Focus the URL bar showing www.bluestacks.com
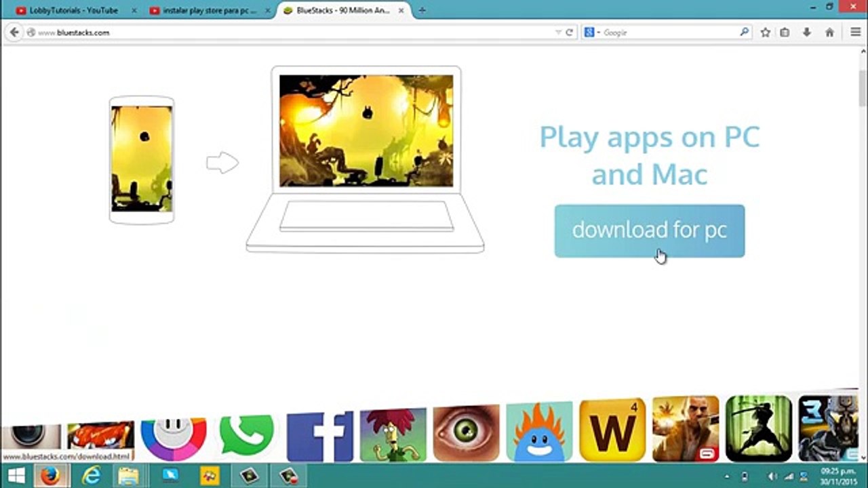 coord(292,32)
